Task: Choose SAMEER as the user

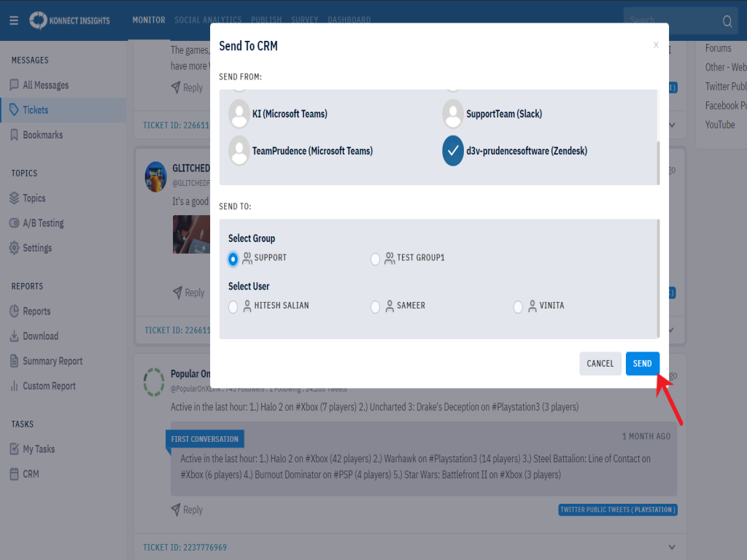Action: click(375, 307)
